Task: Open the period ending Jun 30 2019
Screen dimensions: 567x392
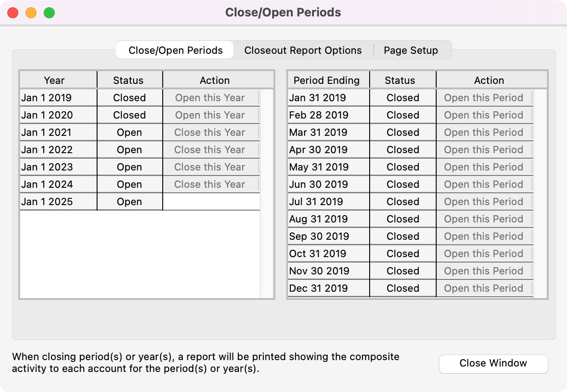Action: click(x=484, y=185)
